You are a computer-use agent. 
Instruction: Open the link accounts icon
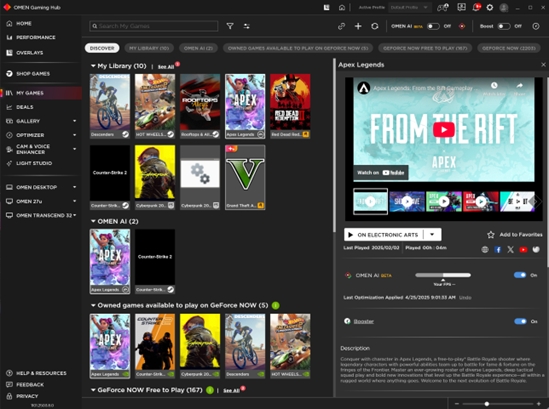click(341, 26)
